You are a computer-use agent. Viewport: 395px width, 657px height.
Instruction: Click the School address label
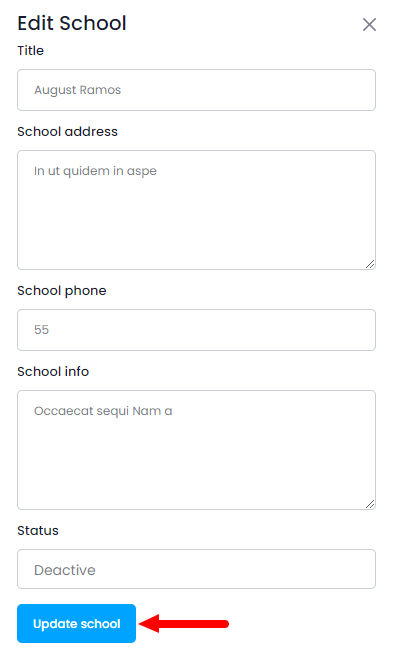(x=67, y=132)
